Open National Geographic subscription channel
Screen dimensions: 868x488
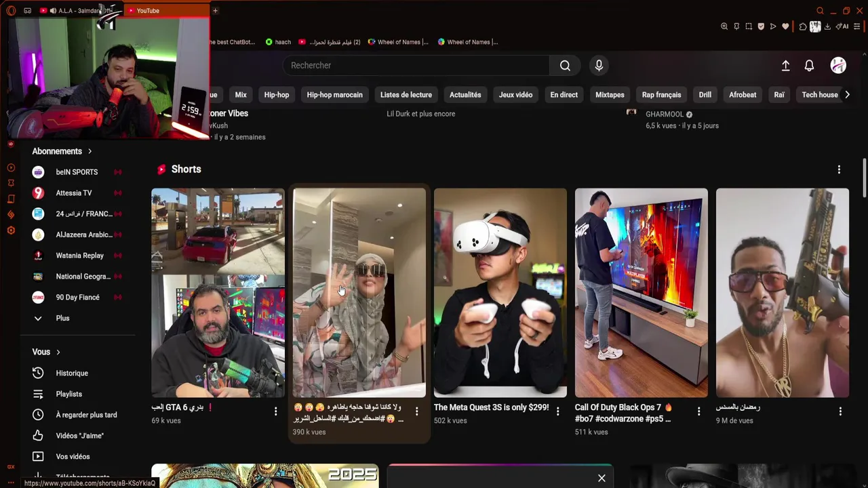coord(77,277)
